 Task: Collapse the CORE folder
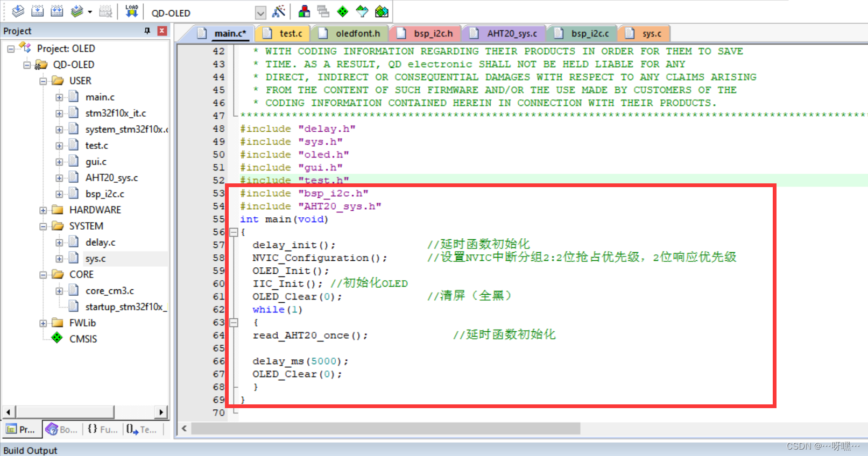tap(43, 275)
